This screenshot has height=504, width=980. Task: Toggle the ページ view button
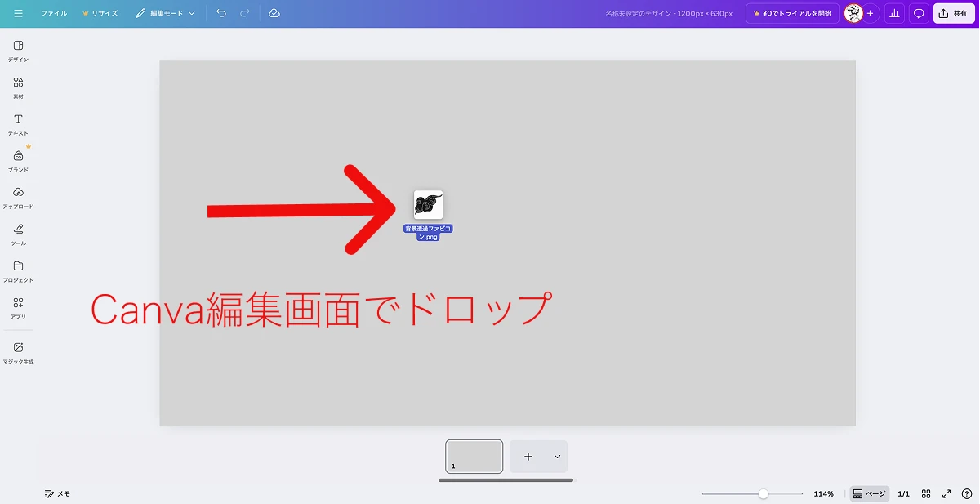pyautogui.click(x=869, y=493)
